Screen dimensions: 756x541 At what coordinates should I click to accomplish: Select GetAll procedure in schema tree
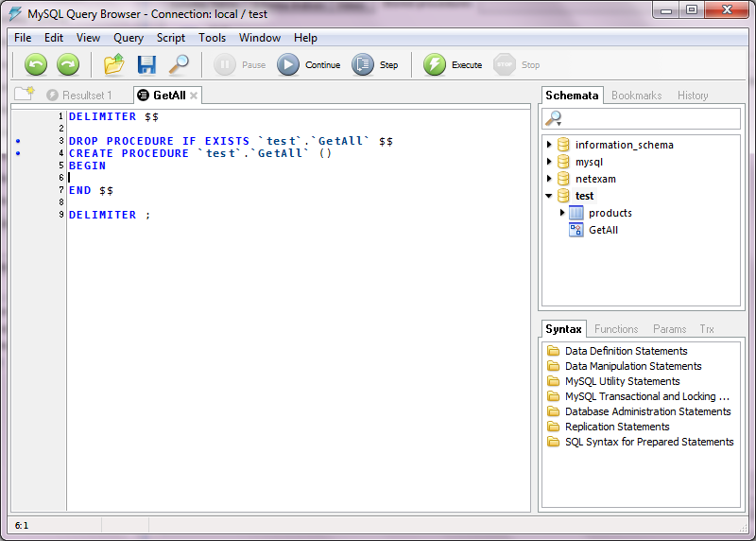click(x=603, y=230)
